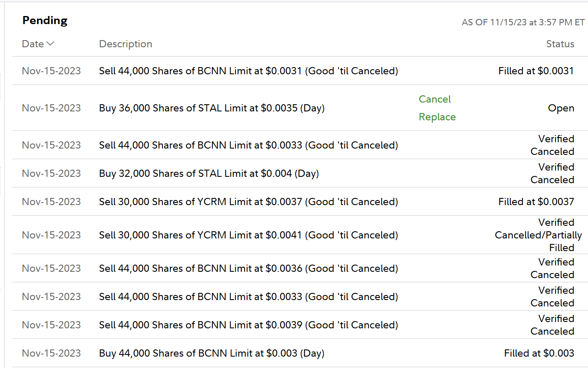This screenshot has height=368, width=588.
Task: Cancel the open STAL buy order
Action: point(434,99)
